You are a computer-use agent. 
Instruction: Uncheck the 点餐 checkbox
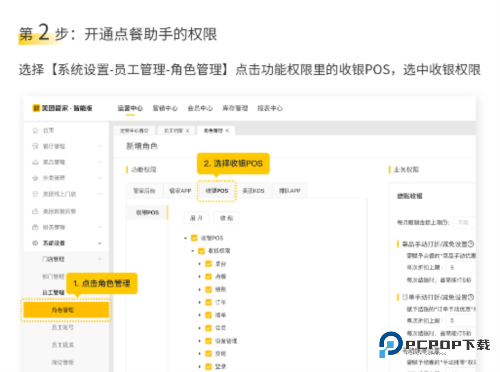(x=209, y=276)
